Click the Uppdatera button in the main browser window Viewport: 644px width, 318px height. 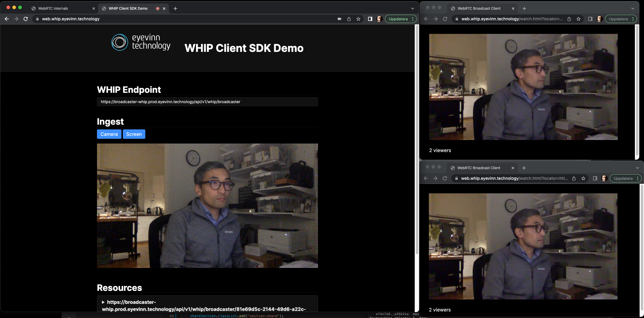coord(398,19)
